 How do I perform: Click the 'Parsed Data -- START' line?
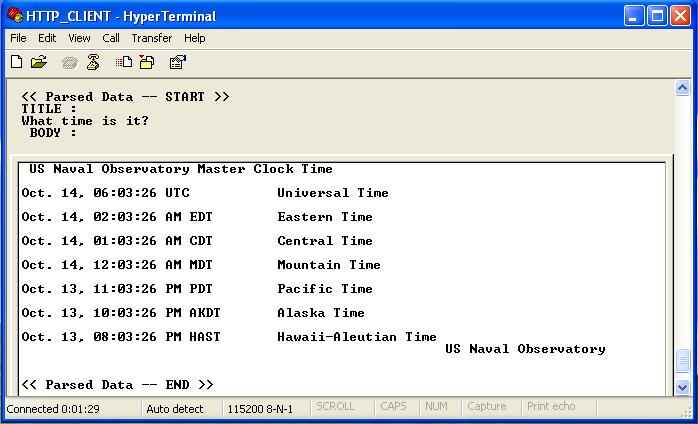pyautogui.click(x=126, y=97)
